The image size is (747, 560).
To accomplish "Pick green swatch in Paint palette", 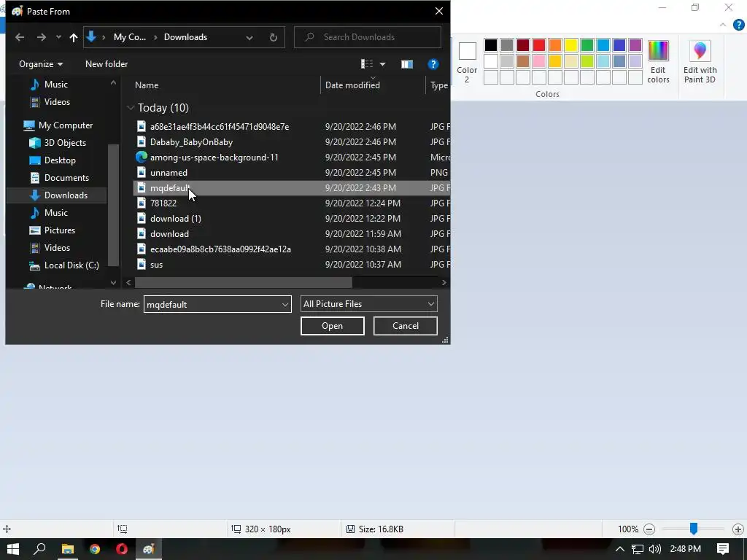I will click(587, 45).
